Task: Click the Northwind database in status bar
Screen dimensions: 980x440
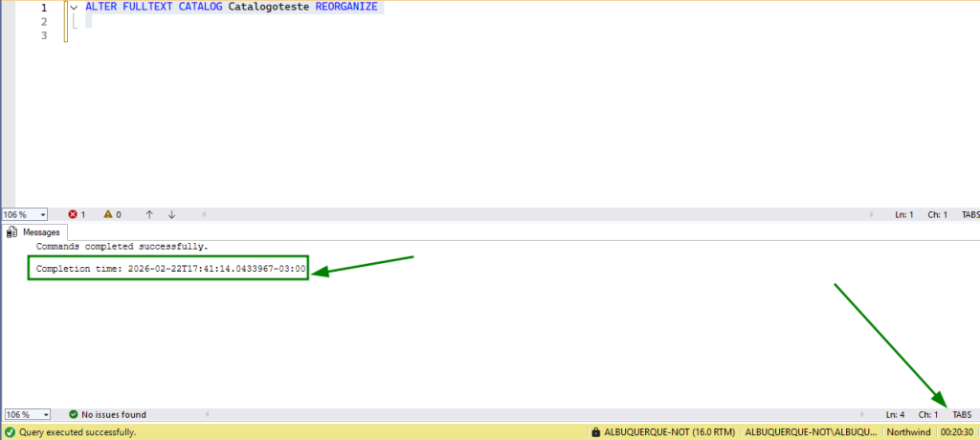Action: 907,432
